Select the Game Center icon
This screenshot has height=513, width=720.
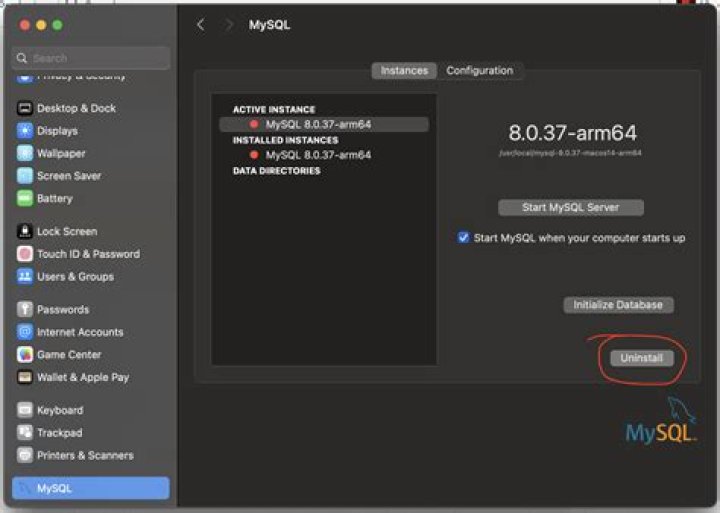[25, 354]
